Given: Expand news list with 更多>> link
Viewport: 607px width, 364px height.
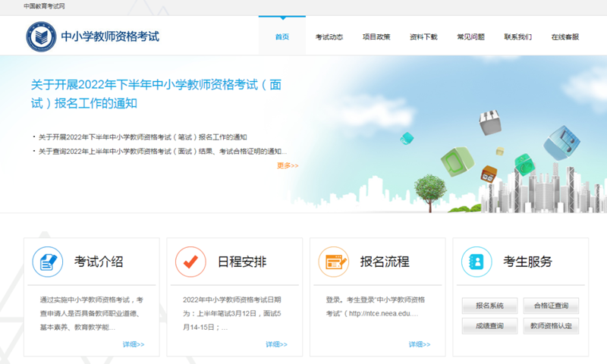Looking at the screenshot, I should tap(288, 165).
